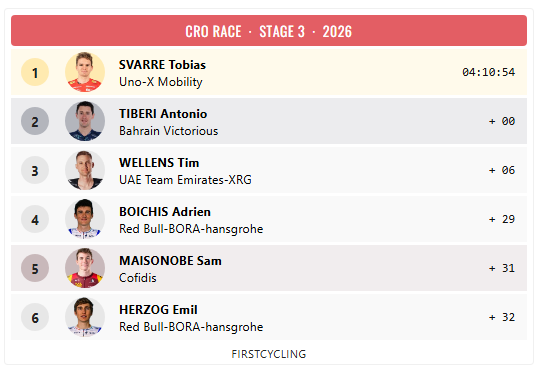Open UAE Team Emirates-XRG team link

[x=185, y=180]
